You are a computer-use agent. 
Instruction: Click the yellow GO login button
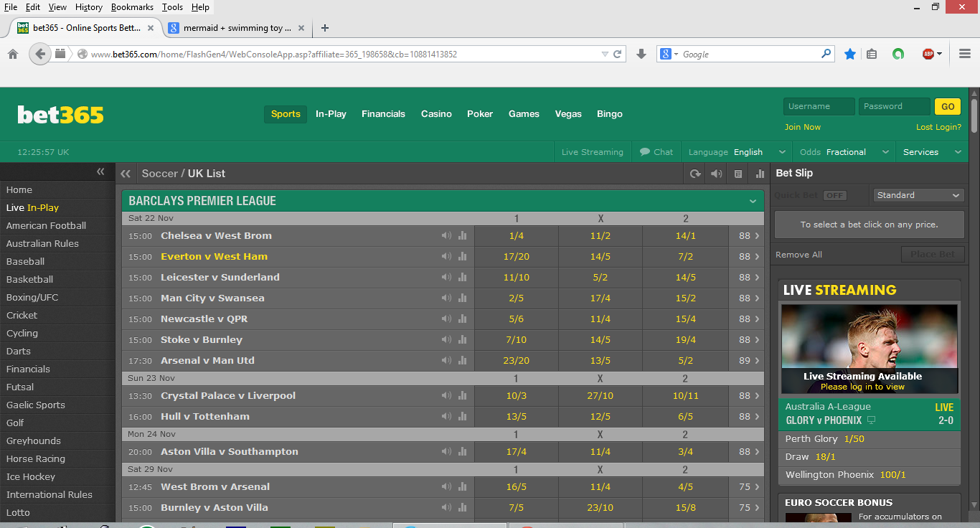coord(948,106)
